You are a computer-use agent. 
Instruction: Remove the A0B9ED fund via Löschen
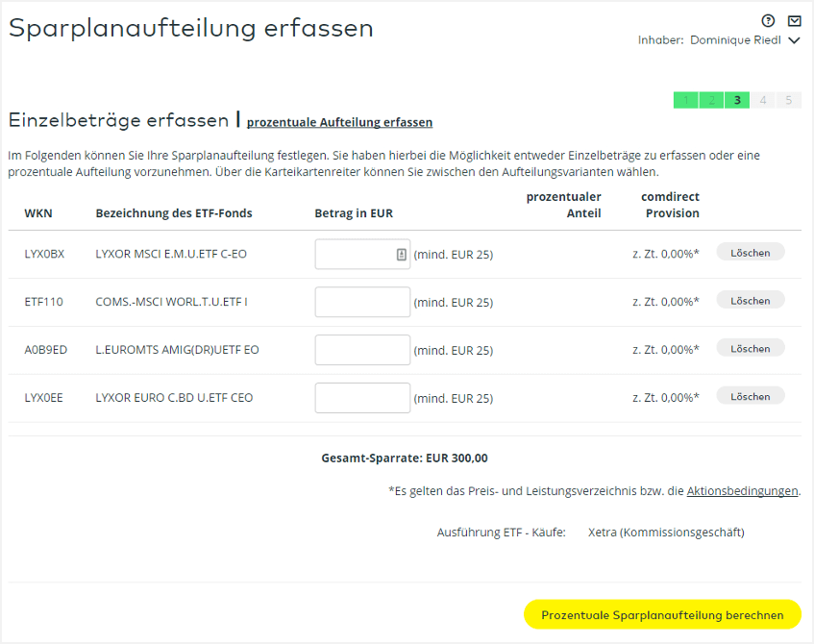click(750, 348)
